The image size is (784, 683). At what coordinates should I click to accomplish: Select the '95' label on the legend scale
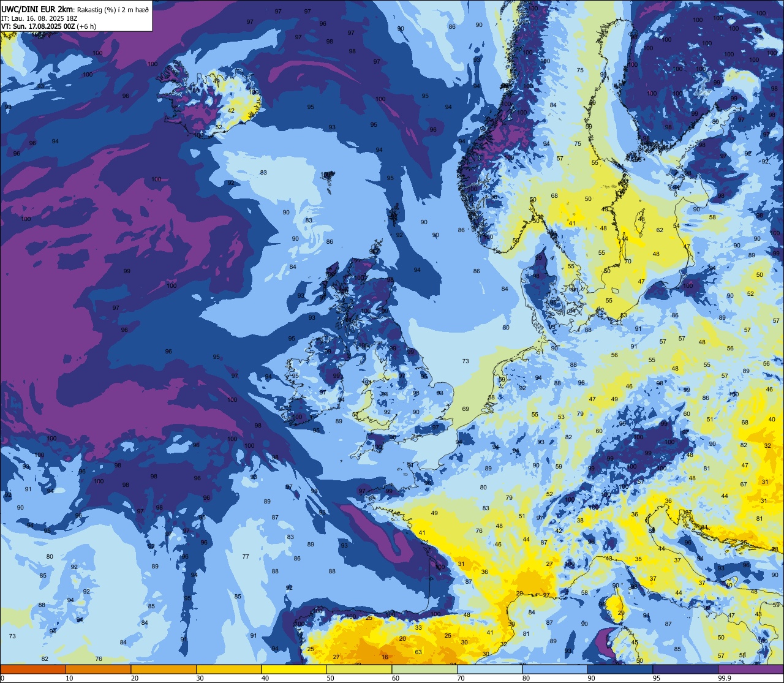click(x=657, y=678)
